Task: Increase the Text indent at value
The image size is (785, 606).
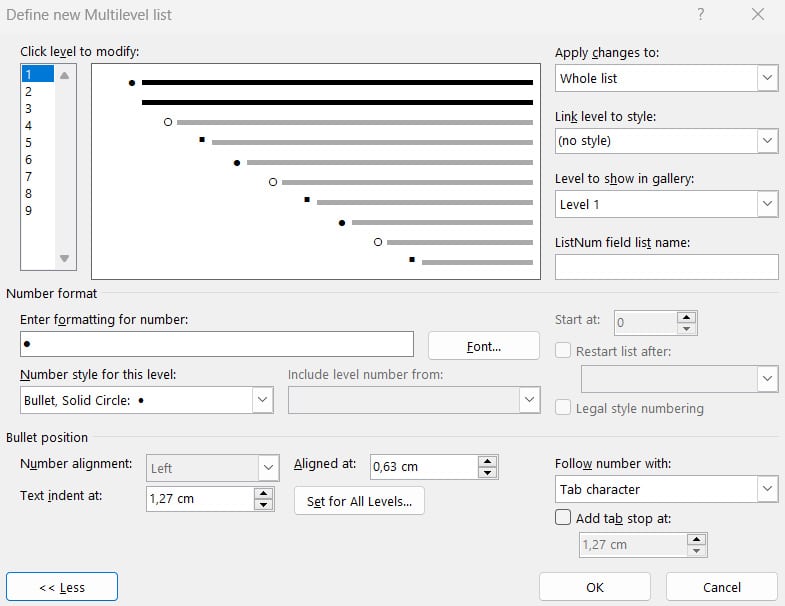Action: (262, 493)
